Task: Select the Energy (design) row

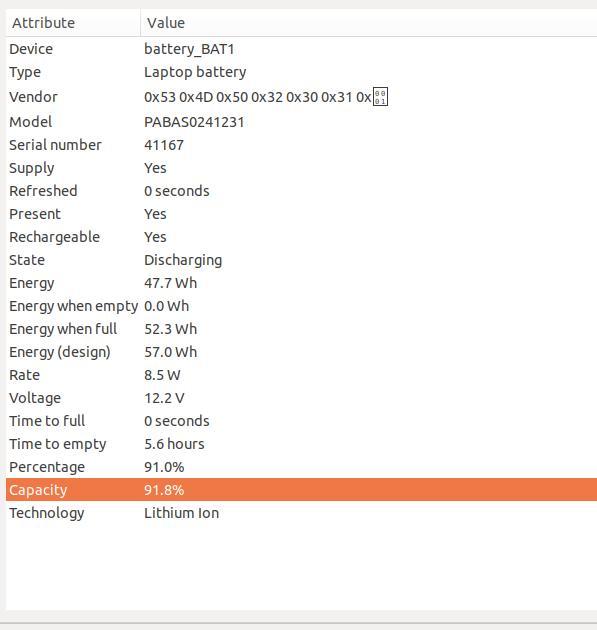Action: click(301, 352)
